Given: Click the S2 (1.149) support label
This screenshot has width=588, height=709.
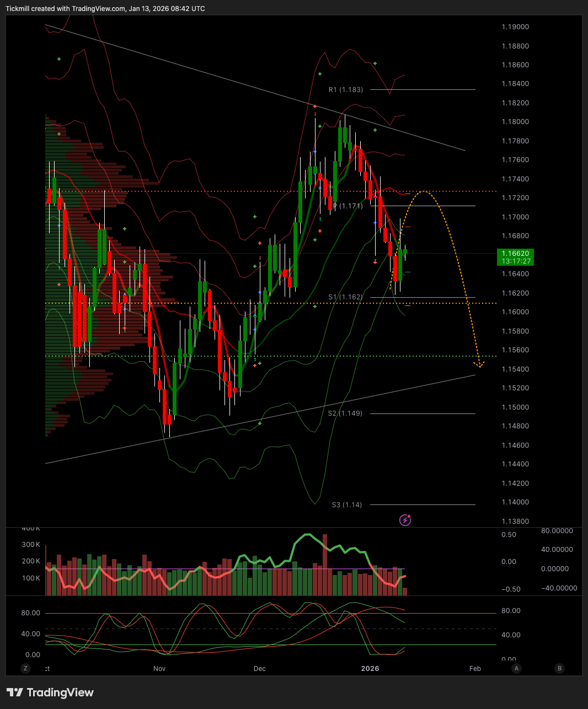Looking at the screenshot, I should [345, 413].
